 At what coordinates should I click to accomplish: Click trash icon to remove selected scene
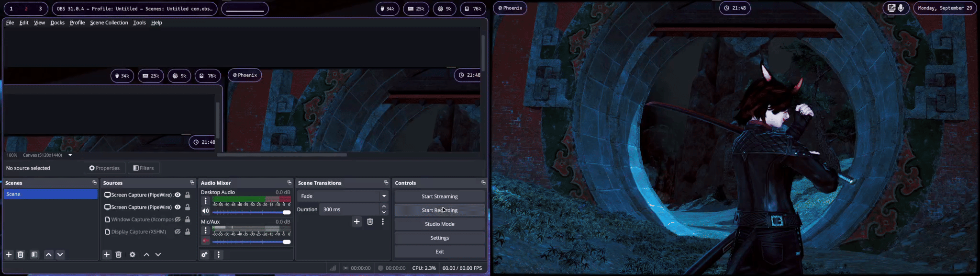pyautogui.click(x=21, y=254)
